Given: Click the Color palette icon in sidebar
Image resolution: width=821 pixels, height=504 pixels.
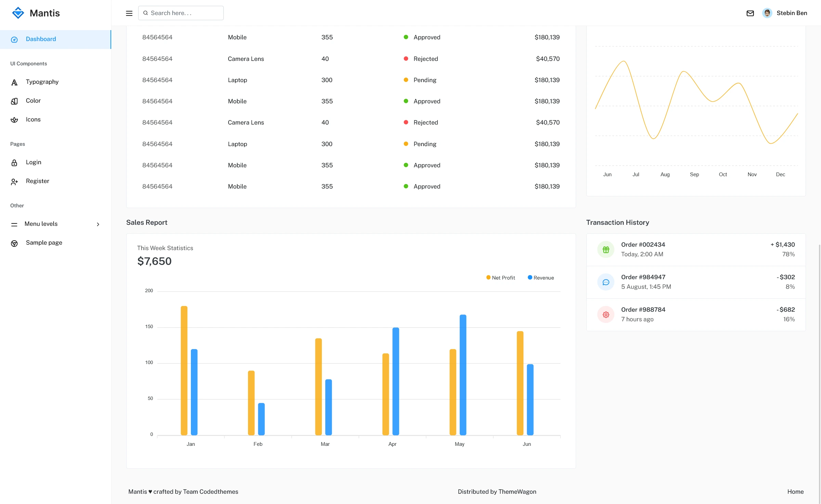Looking at the screenshot, I should [14, 101].
